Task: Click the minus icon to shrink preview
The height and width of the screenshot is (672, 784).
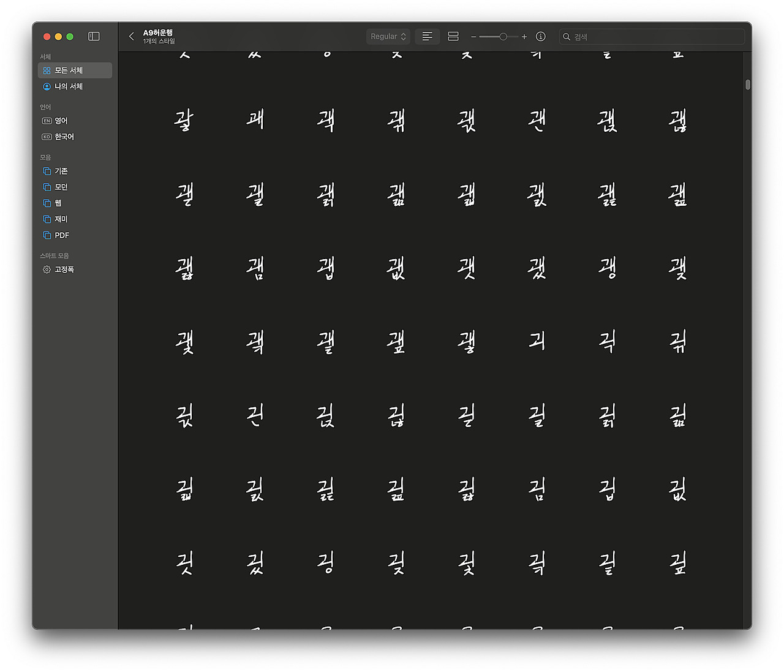Action: (x=473, y=37)
